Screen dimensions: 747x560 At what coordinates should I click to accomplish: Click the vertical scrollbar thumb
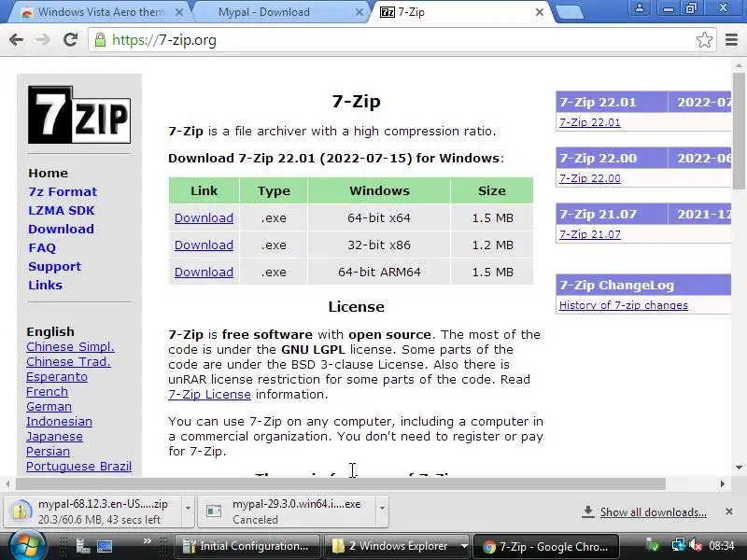coord(739,131)
